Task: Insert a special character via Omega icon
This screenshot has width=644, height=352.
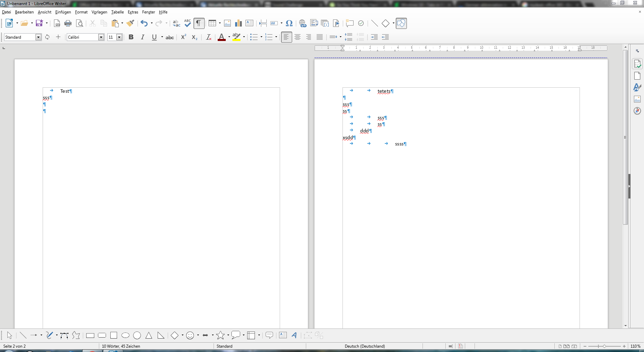Action: [x=289, y=23]
